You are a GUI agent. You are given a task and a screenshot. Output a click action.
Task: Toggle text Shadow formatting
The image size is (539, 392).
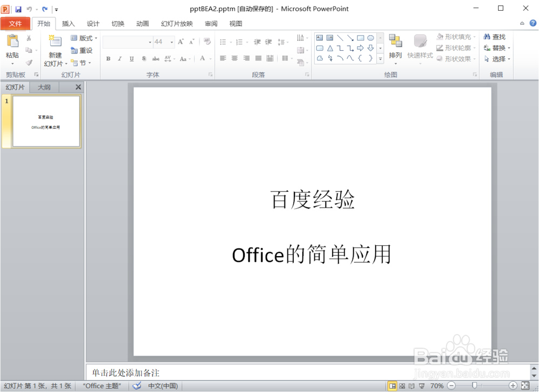coord(144,59)
